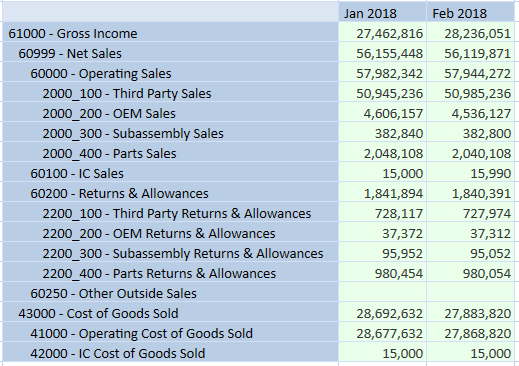This screenshot has height=366, width=519.
Task: Click the 60000 - Operating Sales row label
Action: 170,72
